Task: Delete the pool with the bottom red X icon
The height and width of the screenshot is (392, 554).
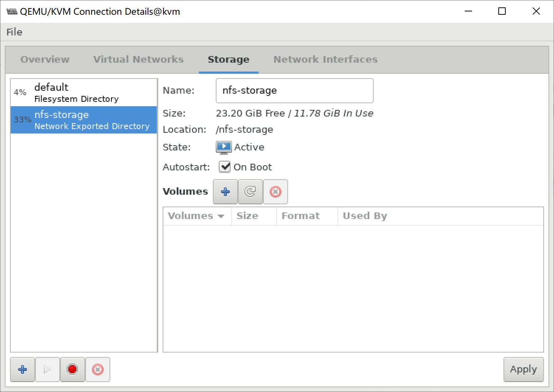Action: [x=98, y=369]
